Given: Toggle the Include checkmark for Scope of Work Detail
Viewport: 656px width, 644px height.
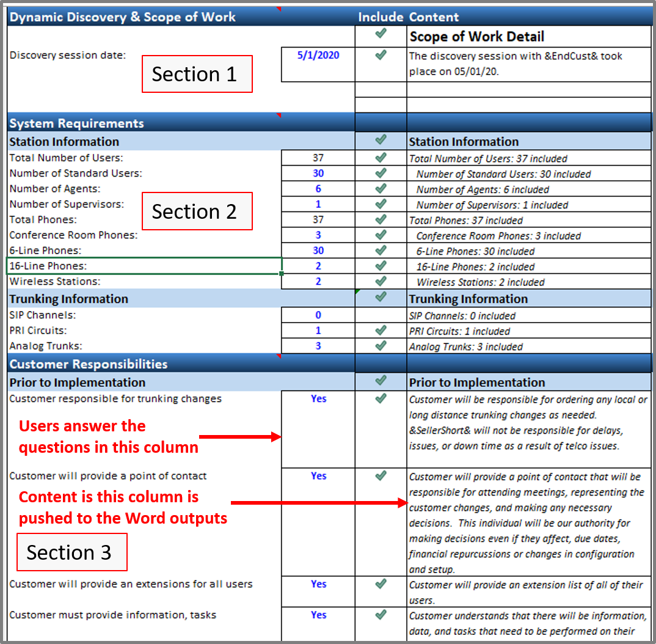Looking at the screenshot, I should 381,34.
